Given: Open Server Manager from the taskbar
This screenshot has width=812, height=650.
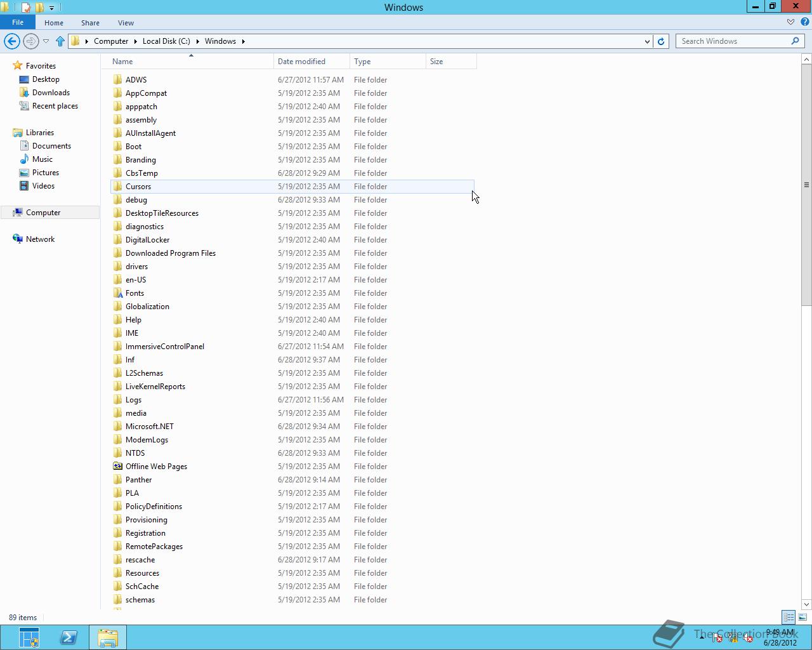Looking at the screenshot, I should click(29, 637).
